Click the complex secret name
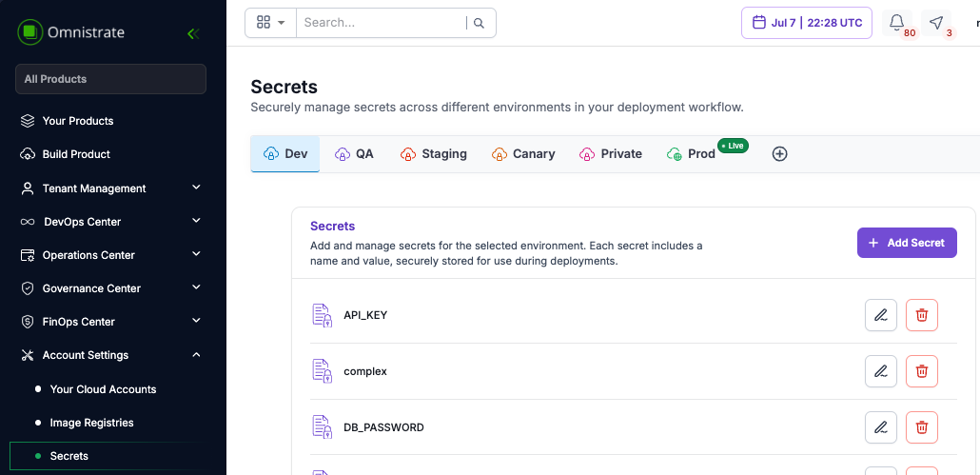980x475 pixels. tap(365, 371)
